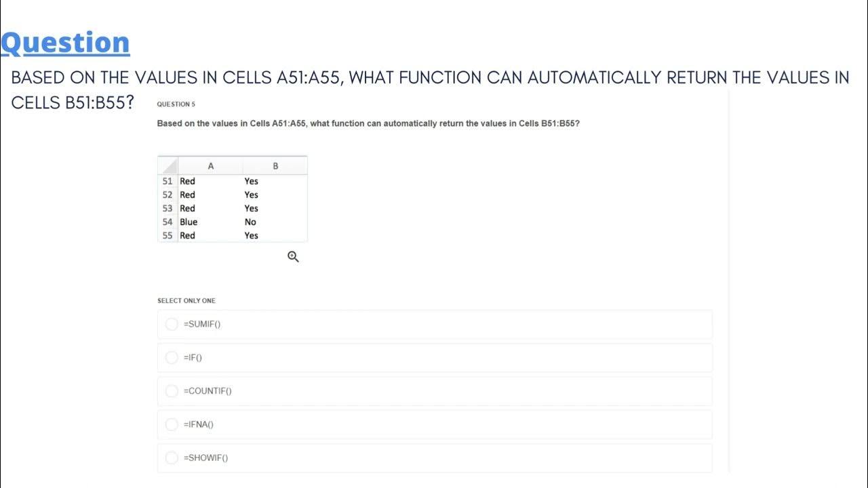
Task: Select column B header in the table
Action: [275, 166]
